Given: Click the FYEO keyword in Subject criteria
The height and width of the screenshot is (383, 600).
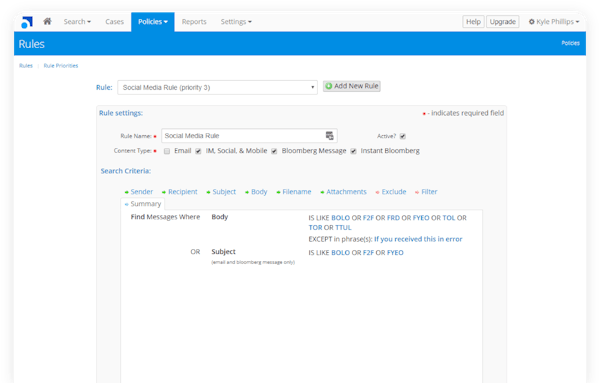Looking at the screenshot, I should (x=395, y=253).
